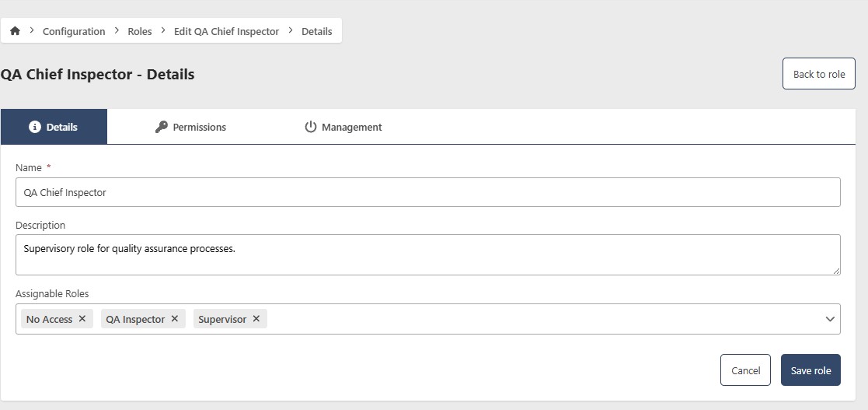Click the home icon in breadcrumb
The image size is (868, 410).
coord(15,31)
